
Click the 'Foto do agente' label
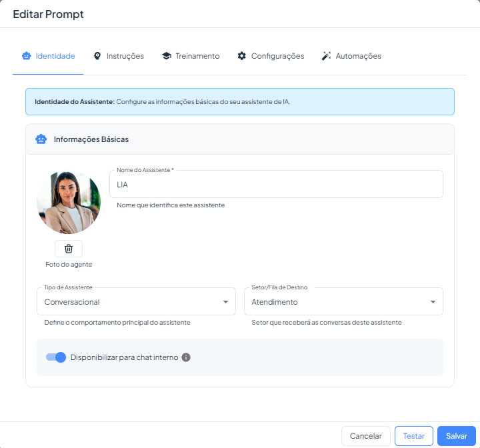tap(69, 264)
